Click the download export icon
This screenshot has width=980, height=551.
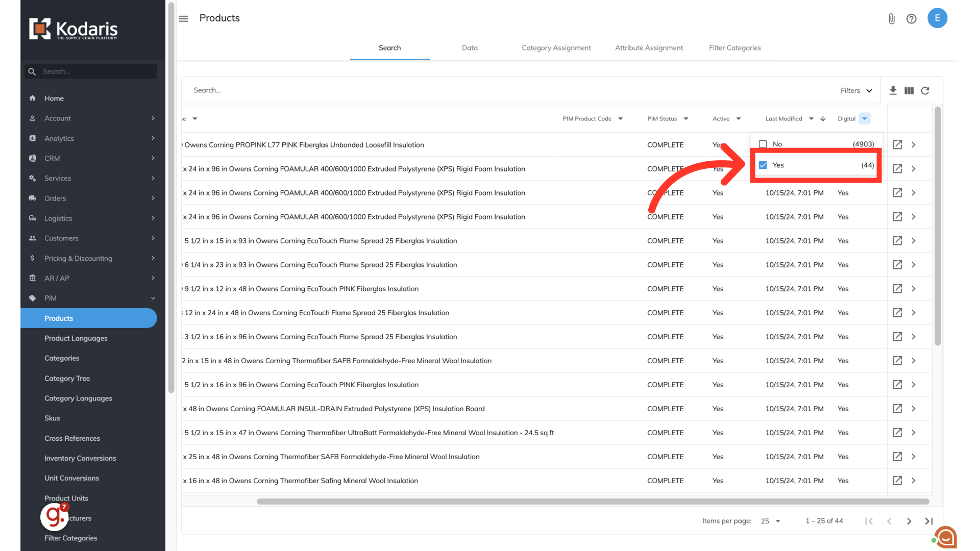pos(893,90)
